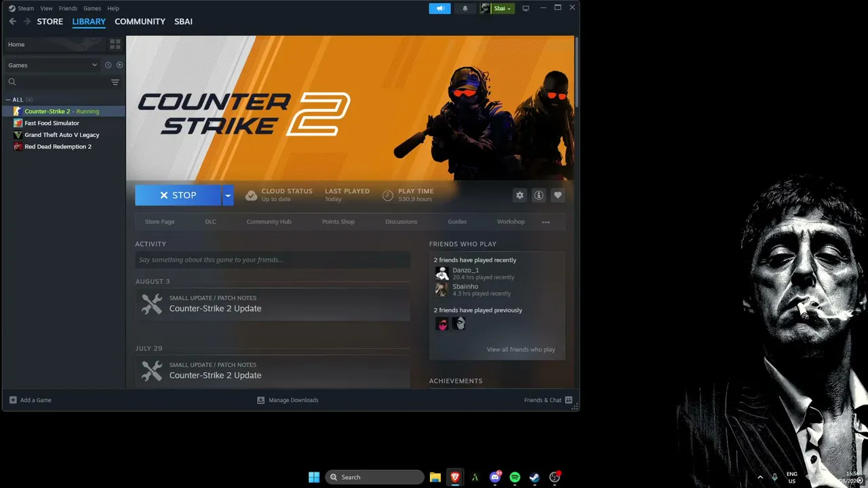Open Counter-Strike 2 game info icon

(x=539, y=195)
